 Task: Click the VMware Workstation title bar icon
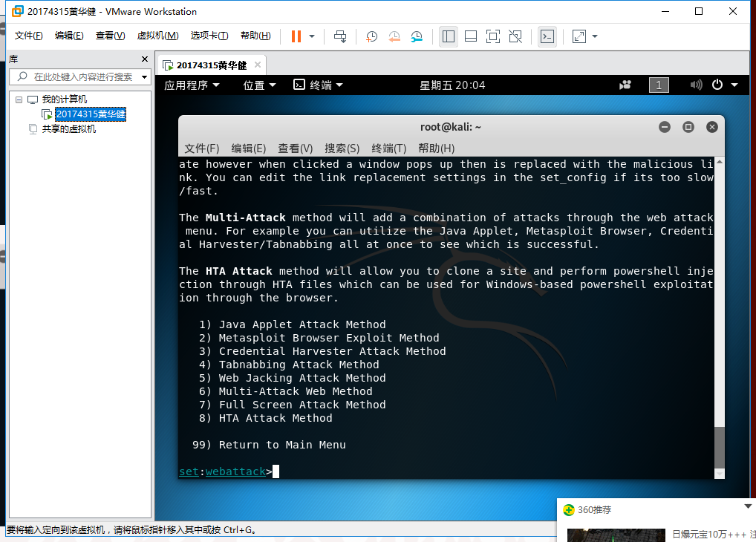point(17,11)
